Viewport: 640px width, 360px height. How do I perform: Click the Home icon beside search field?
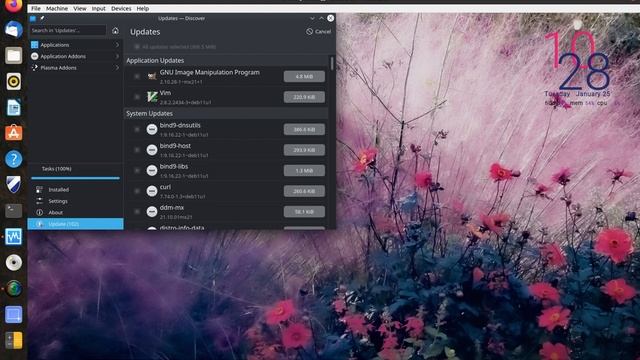(x=116, y=31)
